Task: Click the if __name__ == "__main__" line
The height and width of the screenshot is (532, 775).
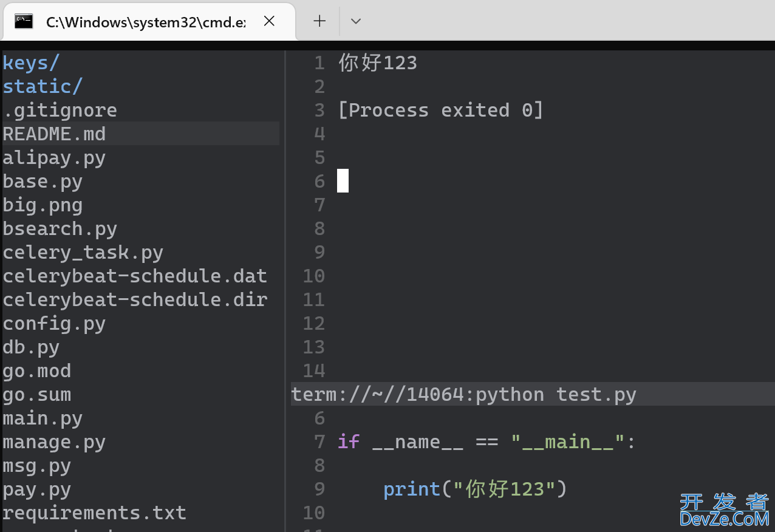Action: (x=487, y=442)
